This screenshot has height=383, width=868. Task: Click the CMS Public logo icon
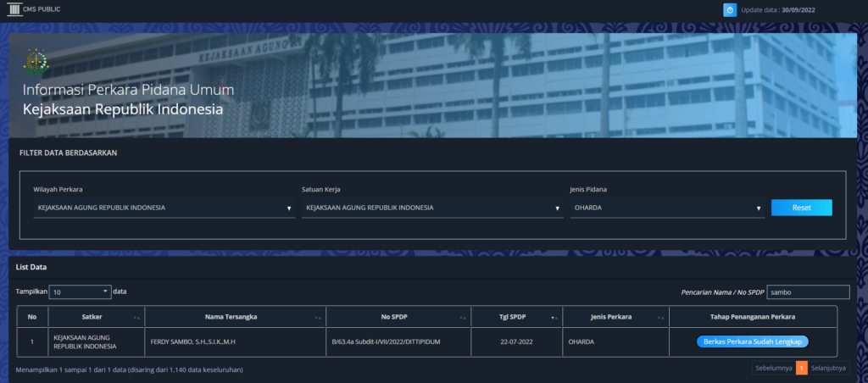[x=14, y=9]
